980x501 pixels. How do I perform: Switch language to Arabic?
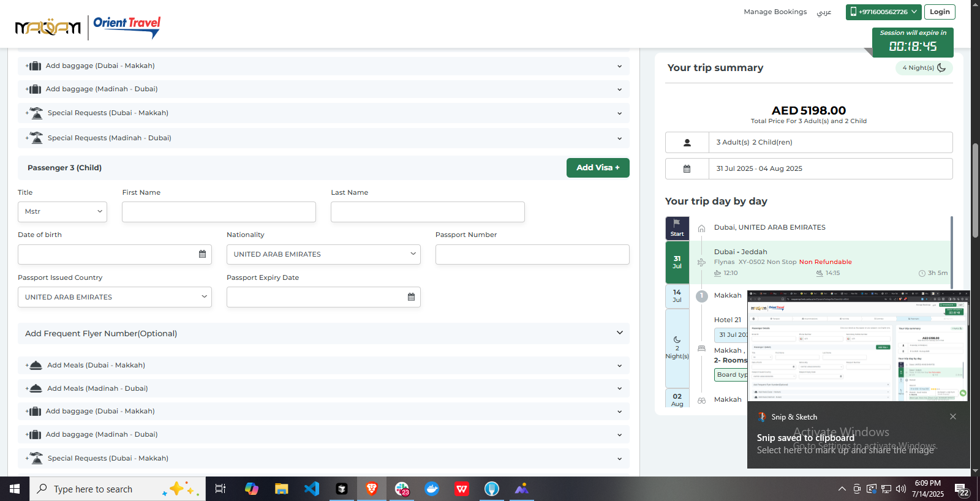tap(824, 12)
